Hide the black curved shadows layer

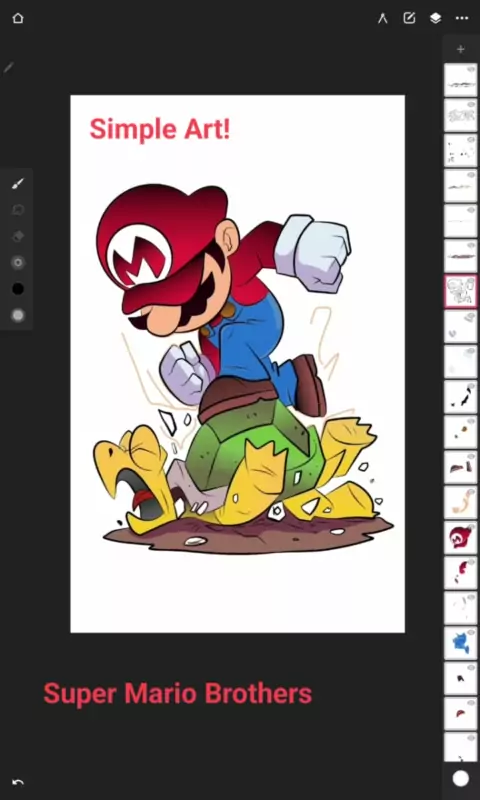(x=471, y=385)
